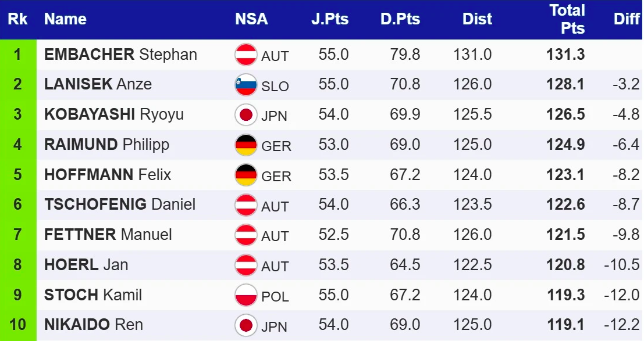Click Austria flag icon in Fettner row
The width and height of the screenshot is (644, 341).
click(x=245, y=235)
